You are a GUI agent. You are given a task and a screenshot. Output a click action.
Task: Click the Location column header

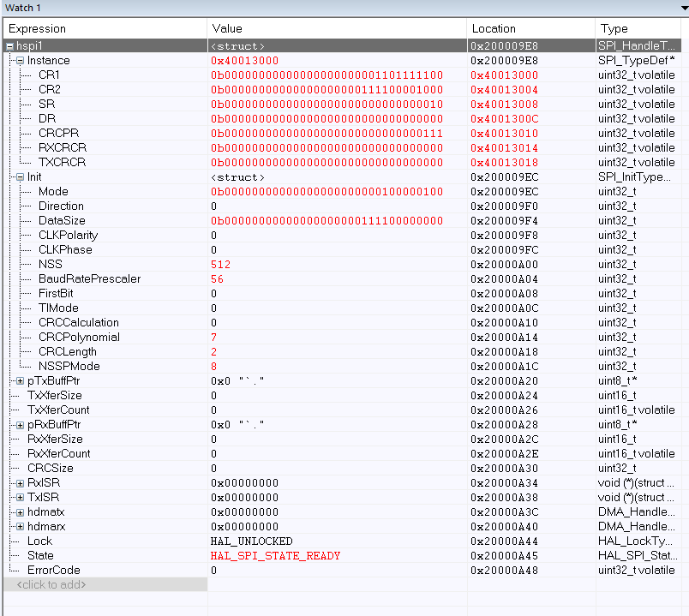[x=531, y=28]
